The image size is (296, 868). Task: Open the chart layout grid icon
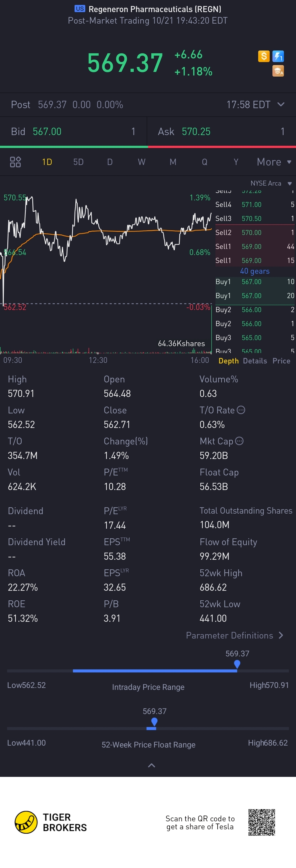click(x=15, y=162)
